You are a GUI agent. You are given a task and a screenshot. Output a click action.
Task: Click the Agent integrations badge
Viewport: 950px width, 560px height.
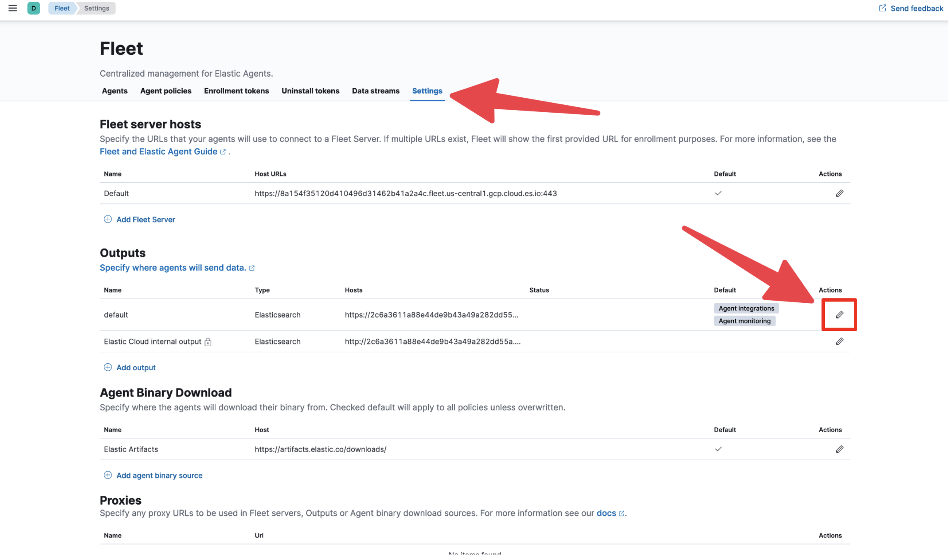[x=747, y=309]
